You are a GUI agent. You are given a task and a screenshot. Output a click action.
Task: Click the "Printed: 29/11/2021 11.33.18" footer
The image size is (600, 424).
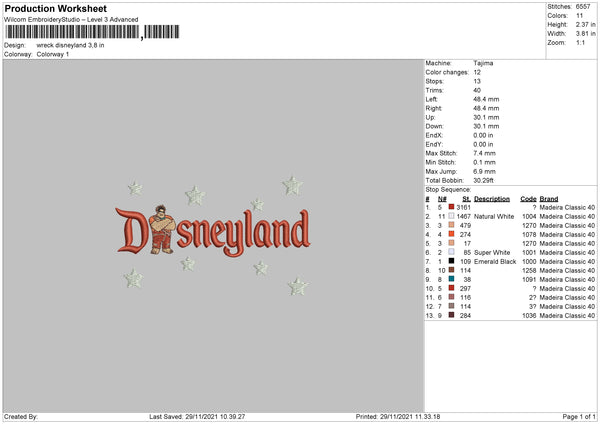click(x=398, y=417)
